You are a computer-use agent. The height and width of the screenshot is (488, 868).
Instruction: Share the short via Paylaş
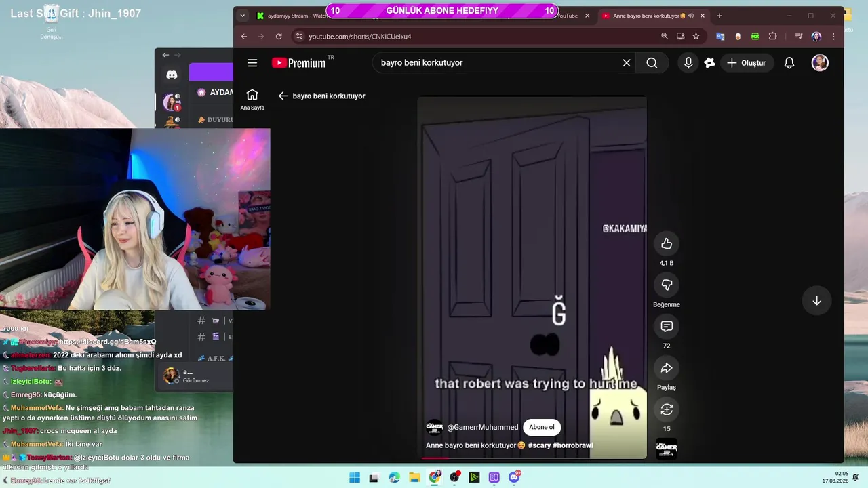(667, 368)
